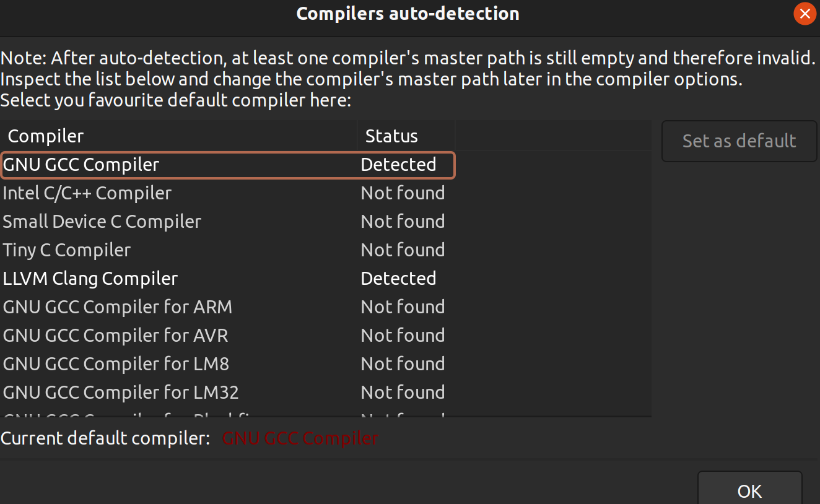The image size is (820, 504).
Task: Pick the LLVM Clang Compiler row
Action: click(x=90, y=279)
